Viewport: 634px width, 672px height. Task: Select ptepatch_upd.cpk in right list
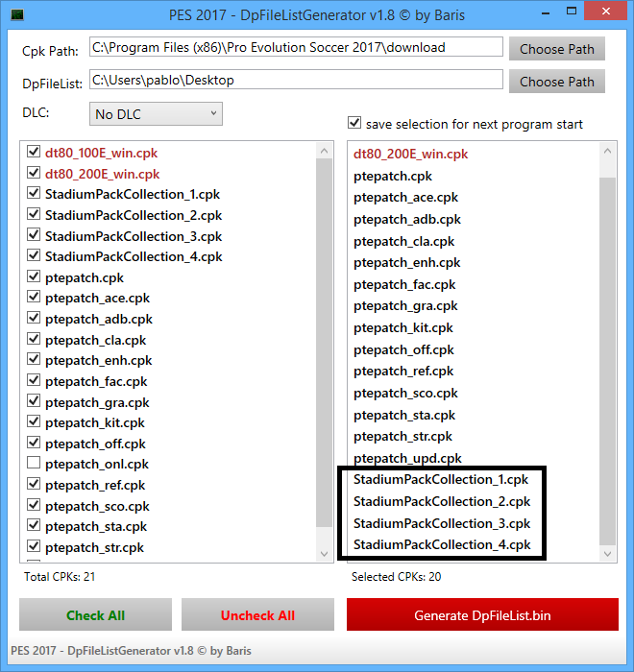tap(407, 458)
